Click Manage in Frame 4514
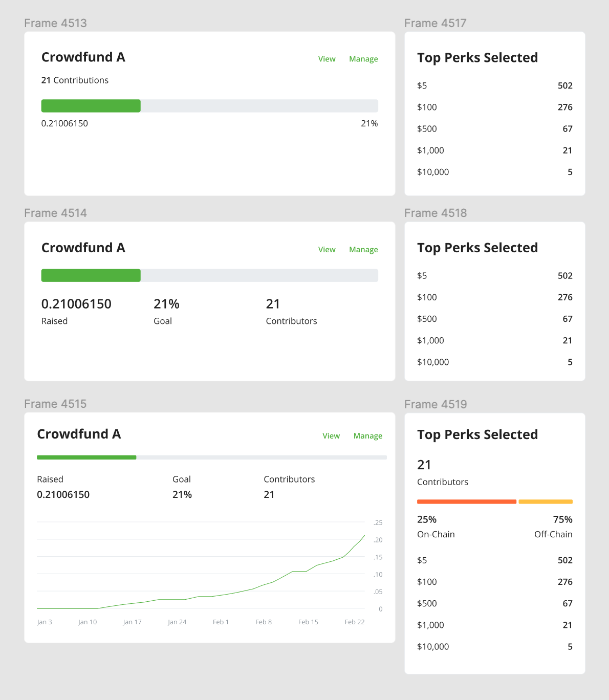Image resolution: width=609 pixels, height=700 pixels. (x=363, y=249)
